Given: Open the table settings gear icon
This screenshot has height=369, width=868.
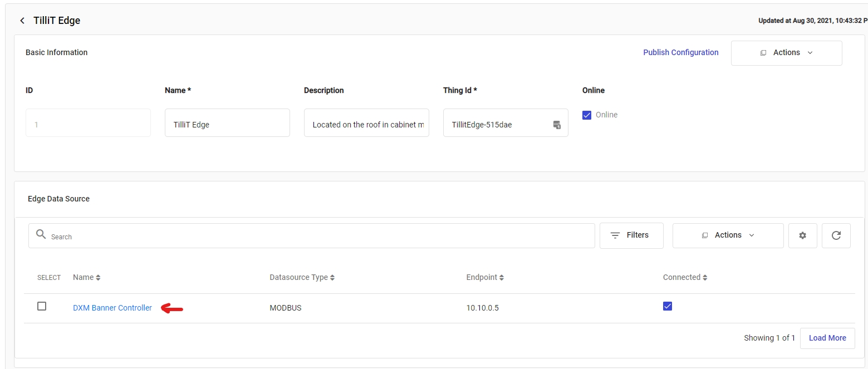Looking at the screenshot, I should point(802,235).
